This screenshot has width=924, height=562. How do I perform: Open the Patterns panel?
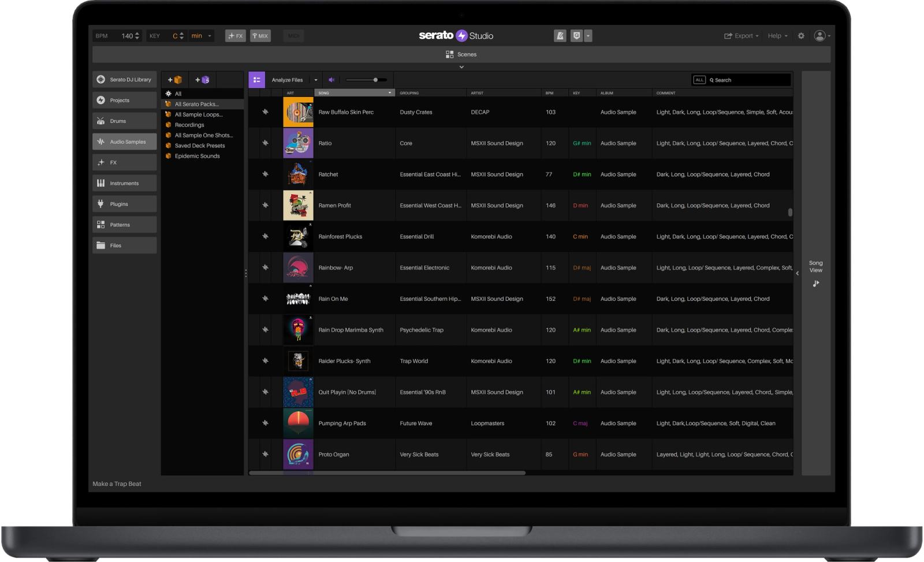124,224
